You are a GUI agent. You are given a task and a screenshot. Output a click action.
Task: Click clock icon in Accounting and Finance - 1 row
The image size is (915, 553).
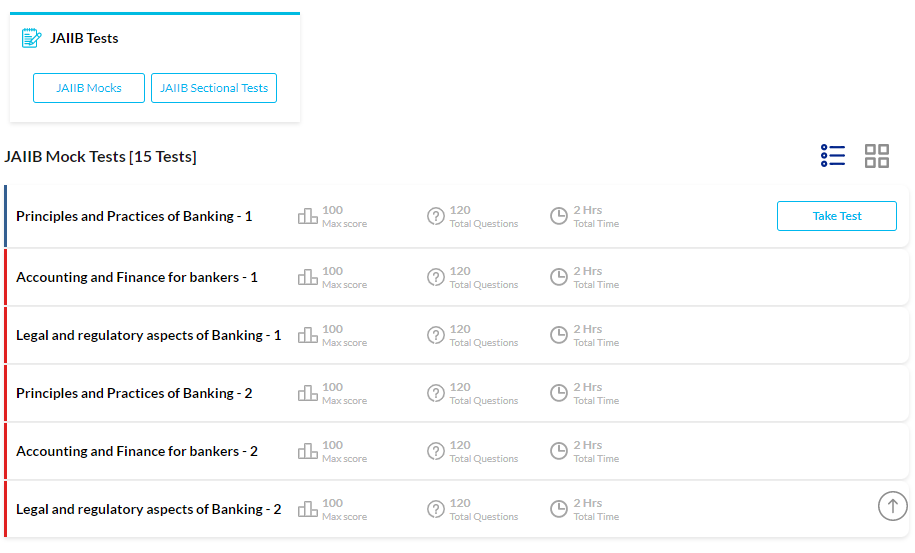coord(559,277)
